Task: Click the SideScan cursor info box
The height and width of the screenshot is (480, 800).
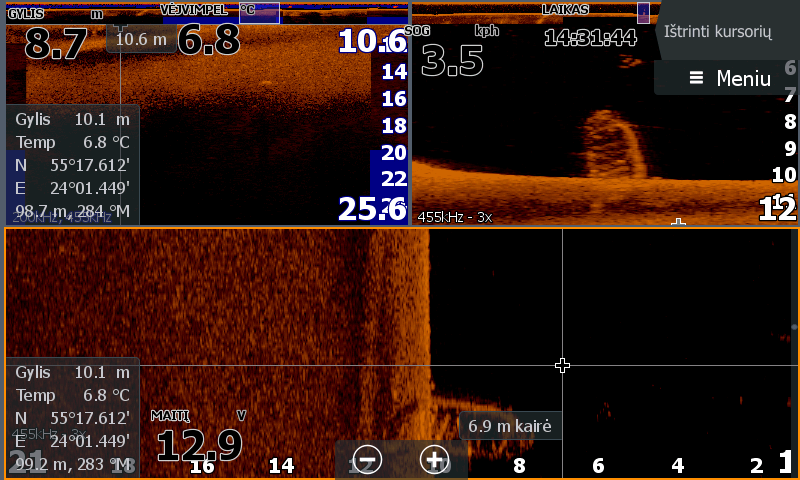Action: (x=72, y=417)
